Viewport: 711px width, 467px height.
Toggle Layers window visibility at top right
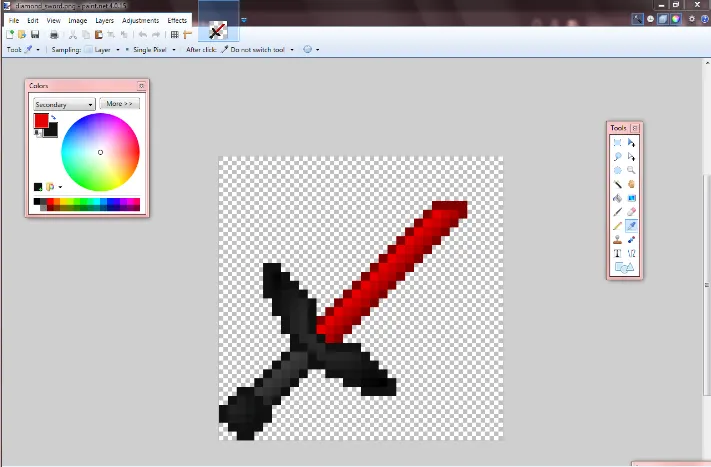(x=663, y=19)
